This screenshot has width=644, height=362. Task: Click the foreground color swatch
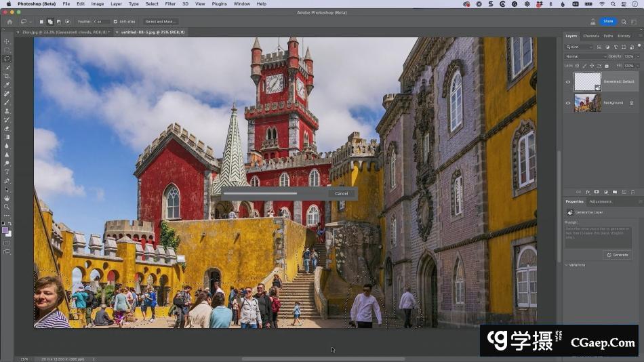5,230
